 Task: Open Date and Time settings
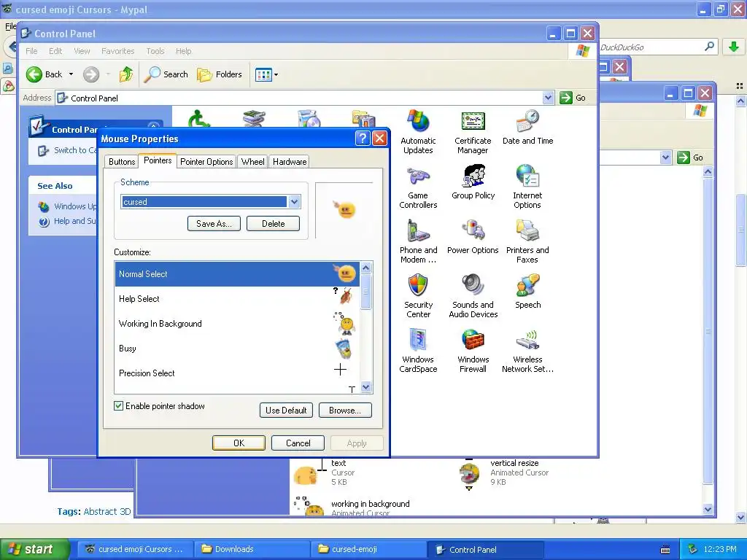[527, 127]
